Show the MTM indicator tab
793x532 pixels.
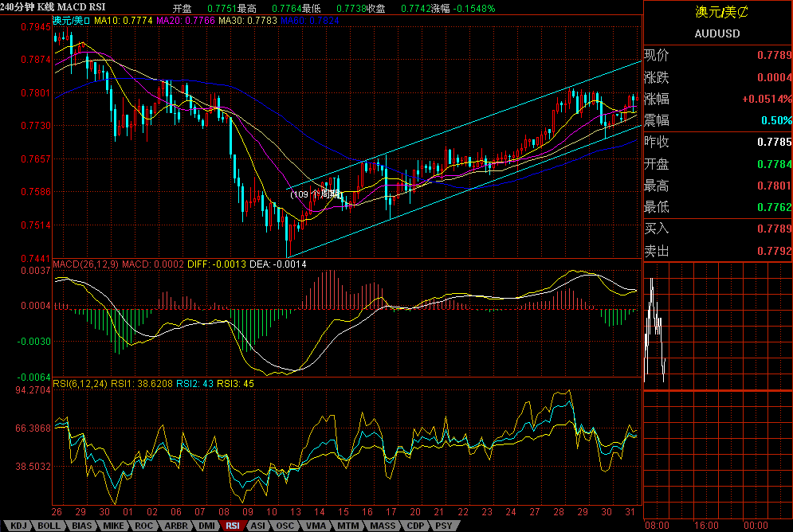(347, 526)
